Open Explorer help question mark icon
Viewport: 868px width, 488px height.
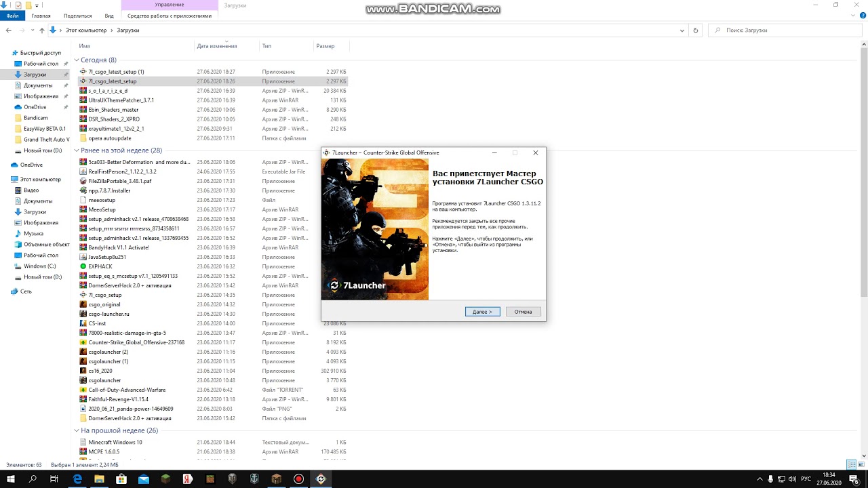[x=862, y=16]
